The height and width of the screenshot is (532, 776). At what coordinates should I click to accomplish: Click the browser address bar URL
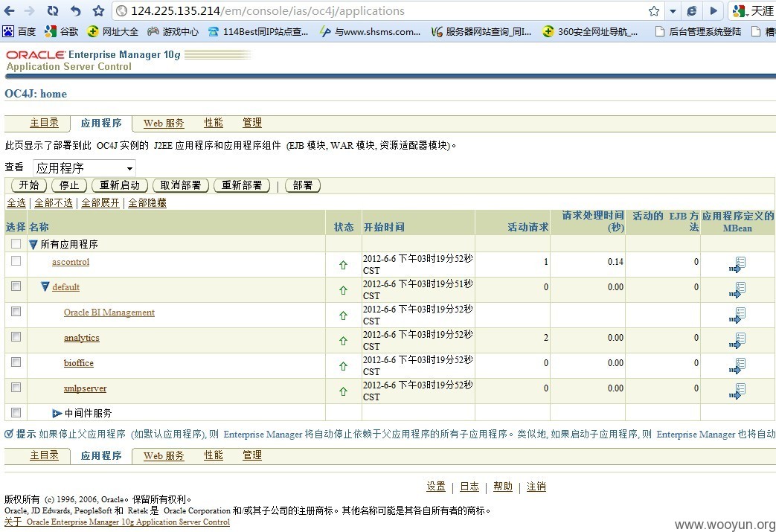(267, 11)
